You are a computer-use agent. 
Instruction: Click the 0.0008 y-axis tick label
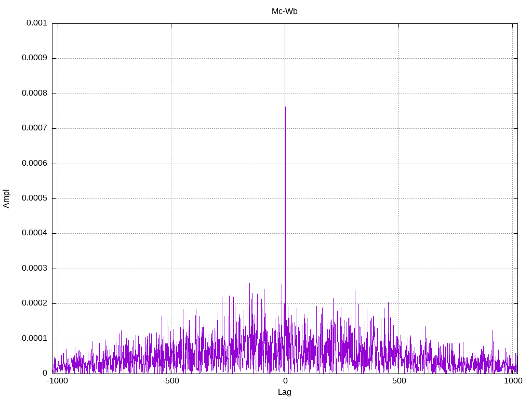(34, 94)
